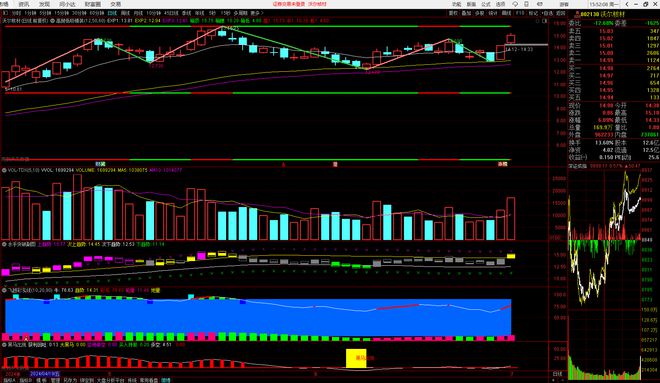
Task: Expand the 更多 periods dropdown
Action: pos(256,13)
